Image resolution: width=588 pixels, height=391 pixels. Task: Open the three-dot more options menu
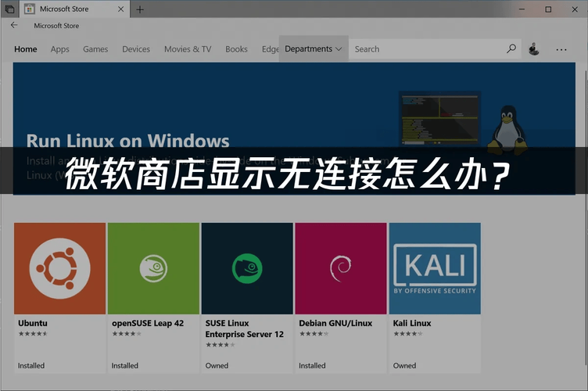tap(561, 49)
